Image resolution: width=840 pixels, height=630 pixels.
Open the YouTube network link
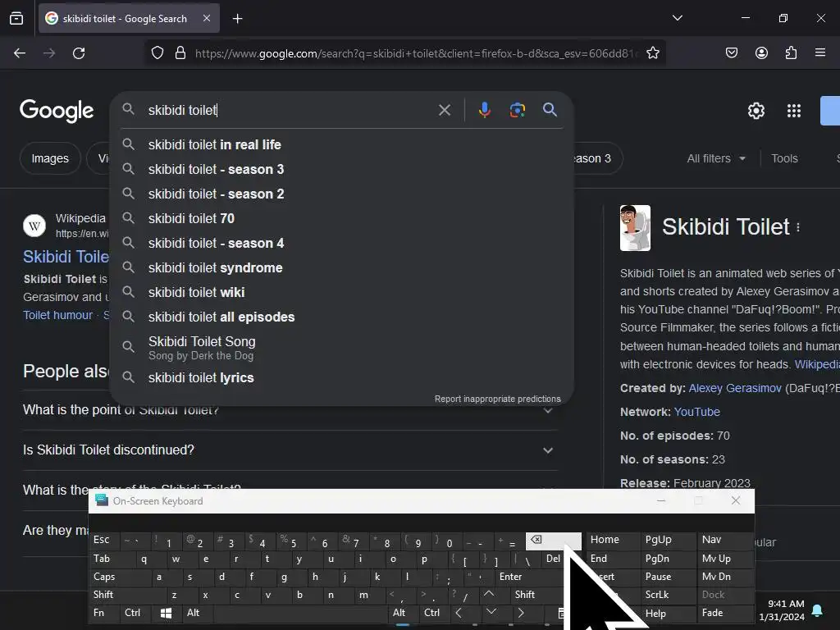point(696,412)
